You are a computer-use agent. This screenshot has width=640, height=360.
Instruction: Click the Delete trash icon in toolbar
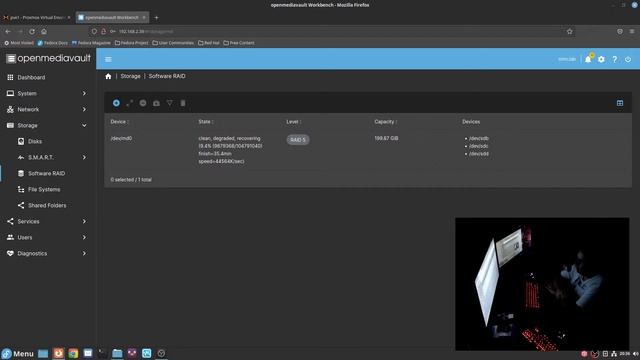pos(183,103)
